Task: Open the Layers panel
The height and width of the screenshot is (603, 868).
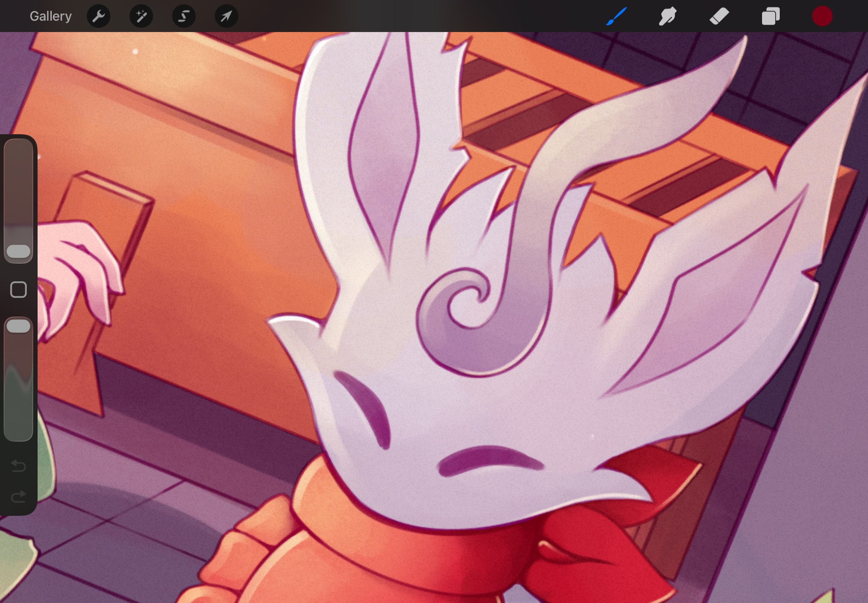Action: point(771,16)
